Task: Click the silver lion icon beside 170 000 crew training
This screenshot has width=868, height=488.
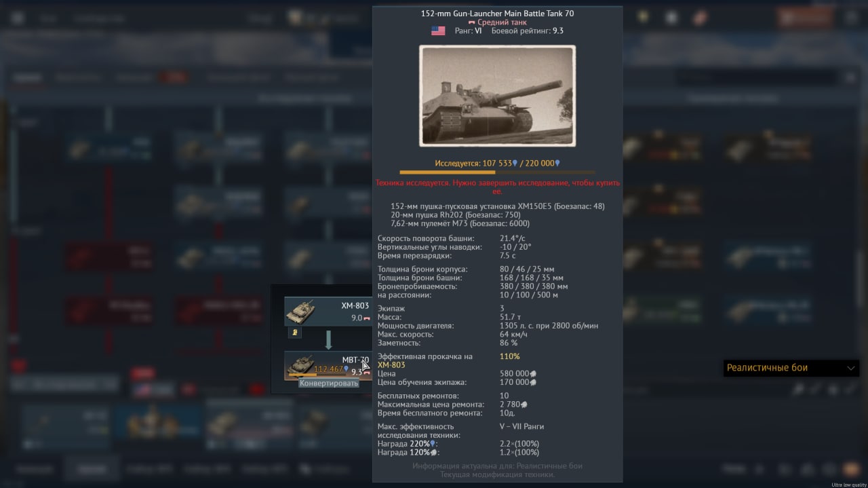Action: tap(532, 383)
